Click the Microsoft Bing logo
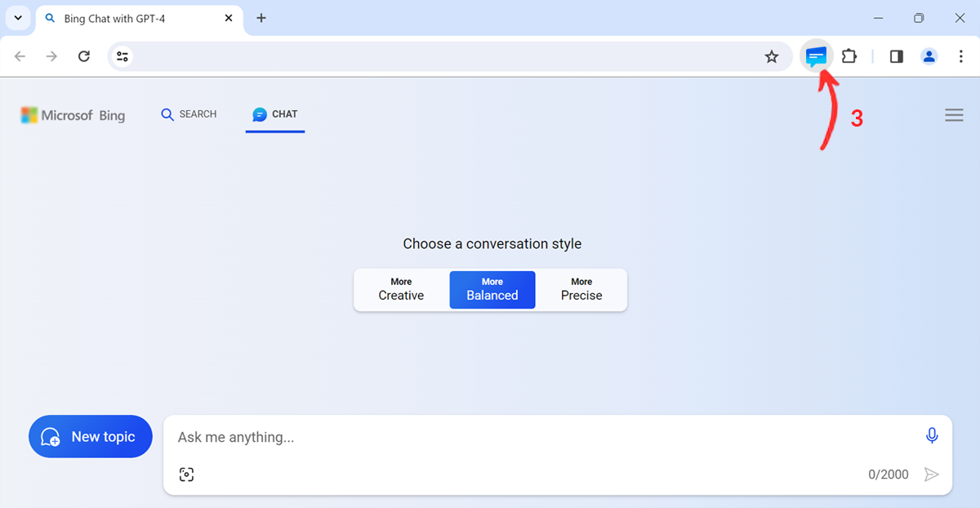Image resolution: width=980 pixels, height=508 pixels. (x=72, y=114)
